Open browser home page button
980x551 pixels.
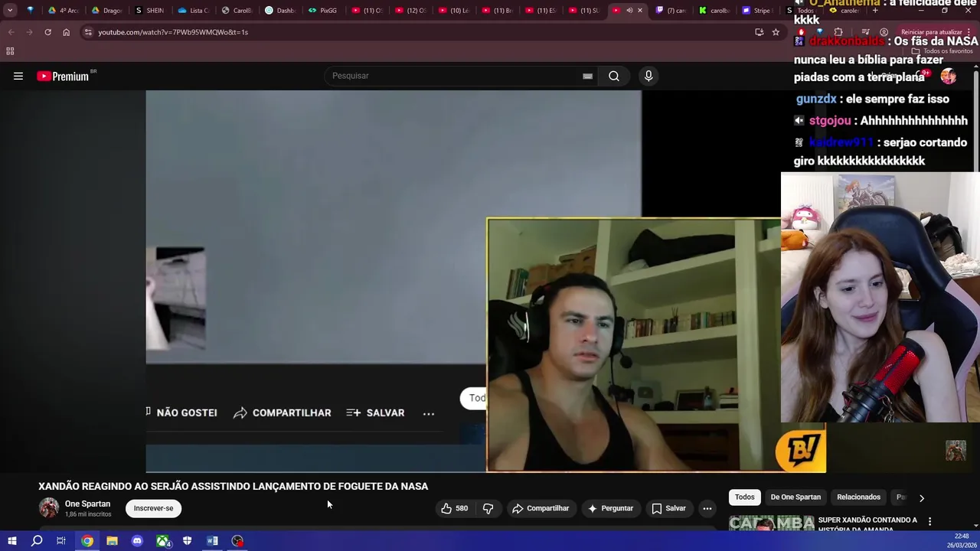coord(66,32)
